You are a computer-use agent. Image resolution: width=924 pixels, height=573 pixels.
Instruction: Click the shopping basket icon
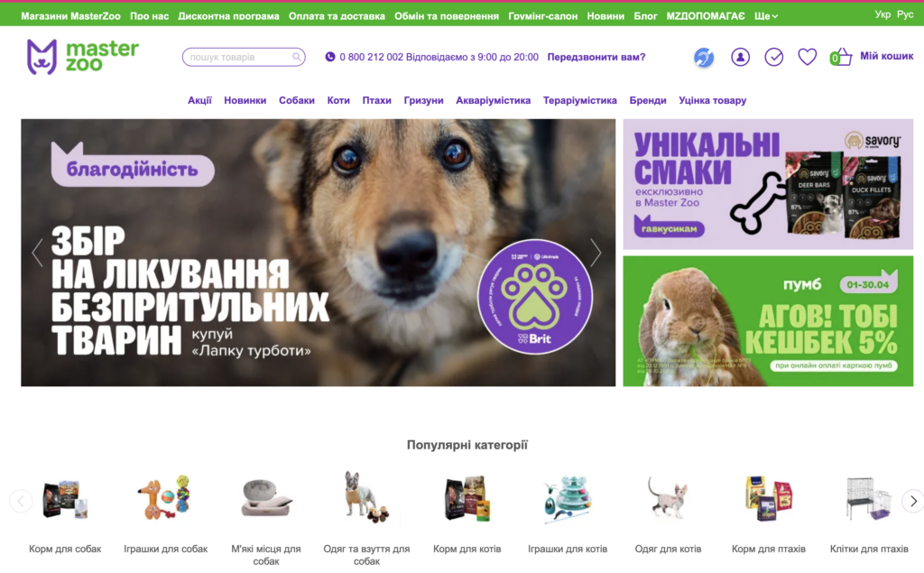841,57
